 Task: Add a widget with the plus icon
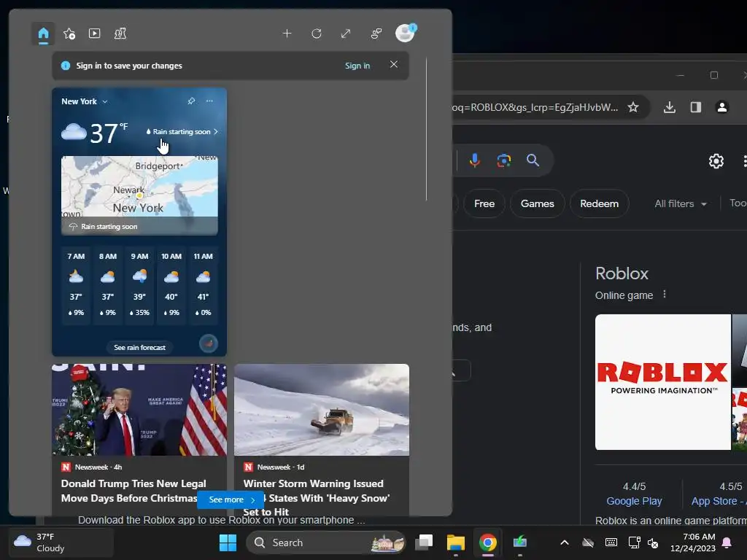(287, 34)
